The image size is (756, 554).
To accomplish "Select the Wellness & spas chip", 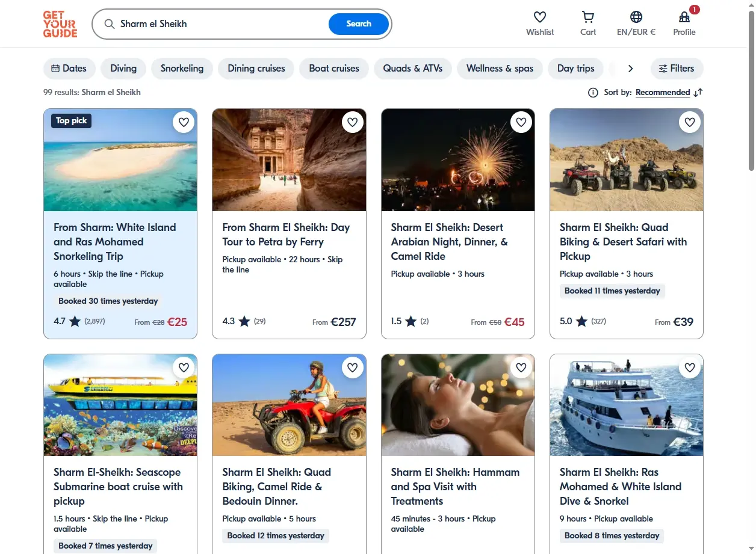I will (500, 69).
